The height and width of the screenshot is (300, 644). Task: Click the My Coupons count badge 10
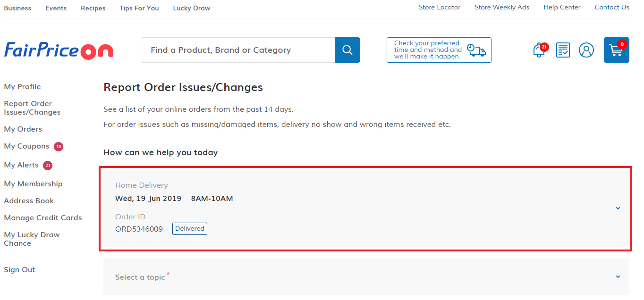click(59, 147)
